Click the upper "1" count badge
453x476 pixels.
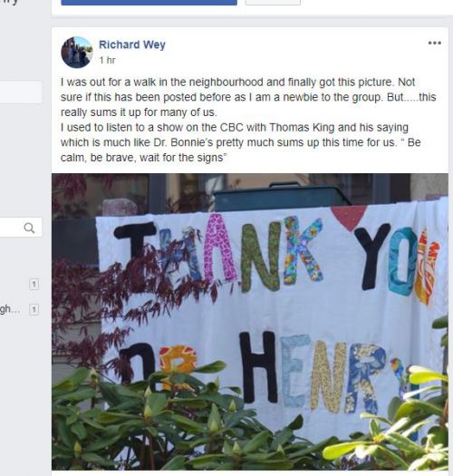point(34,284)
